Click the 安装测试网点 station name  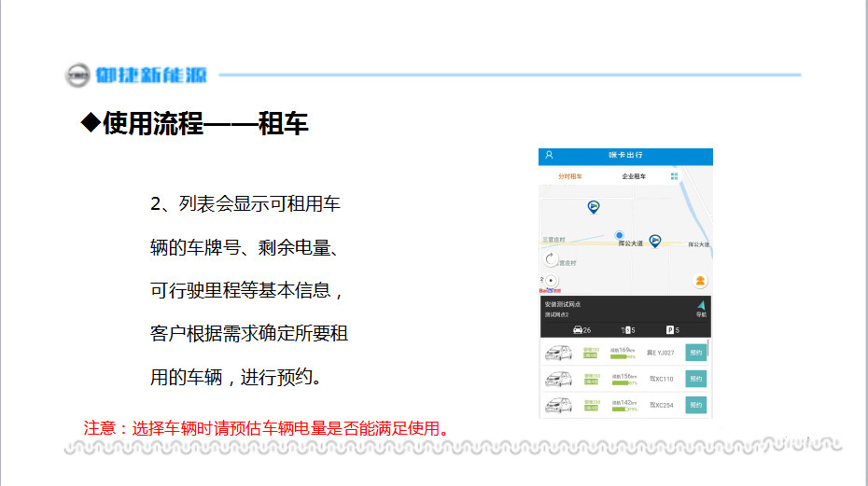click(562, 304)
